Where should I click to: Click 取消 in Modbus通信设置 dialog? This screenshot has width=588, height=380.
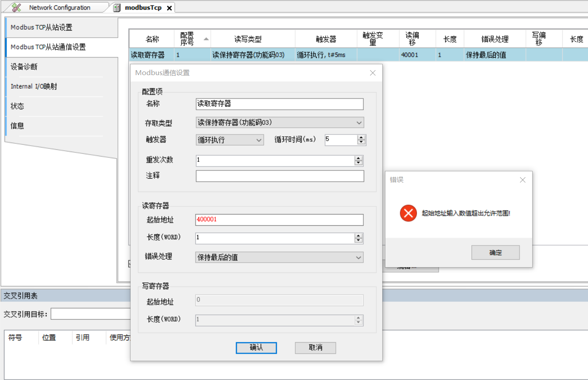(315, 348)
